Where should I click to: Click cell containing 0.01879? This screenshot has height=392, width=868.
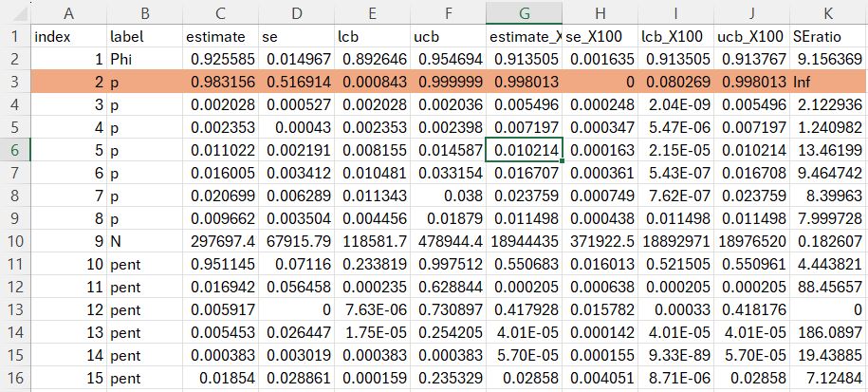click(x=449, y=218)
